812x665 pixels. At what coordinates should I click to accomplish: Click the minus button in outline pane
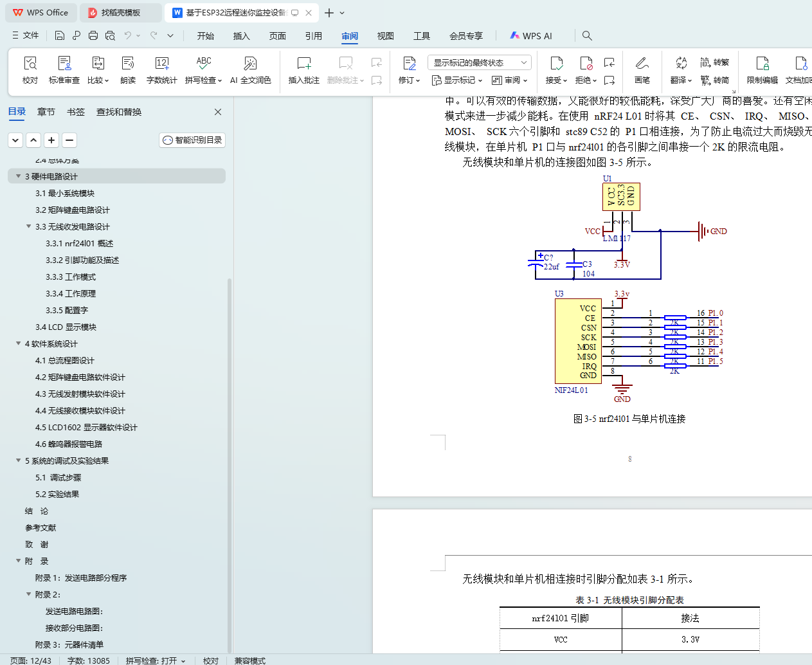pos(69,140)
